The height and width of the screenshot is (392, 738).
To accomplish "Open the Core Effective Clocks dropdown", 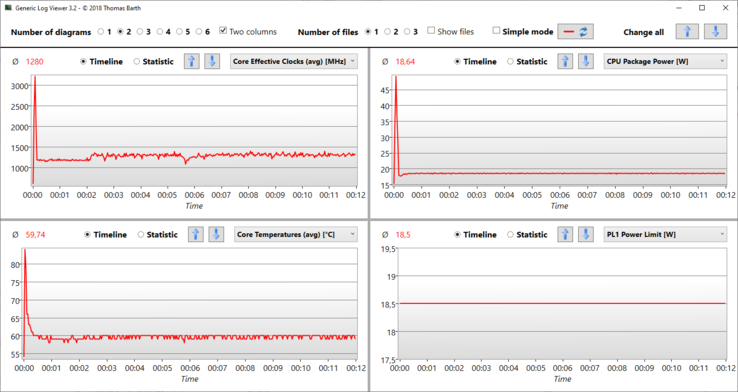I will pos(294,61).
